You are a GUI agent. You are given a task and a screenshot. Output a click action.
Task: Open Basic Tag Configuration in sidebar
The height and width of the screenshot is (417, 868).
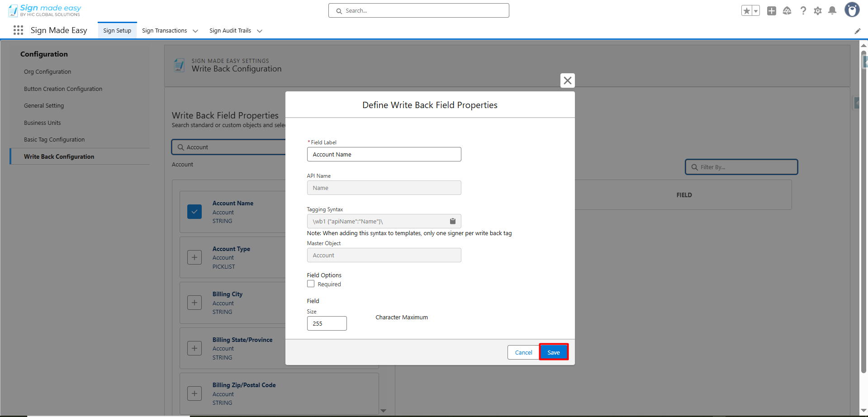pyautogui.click(x=54, y=140)
